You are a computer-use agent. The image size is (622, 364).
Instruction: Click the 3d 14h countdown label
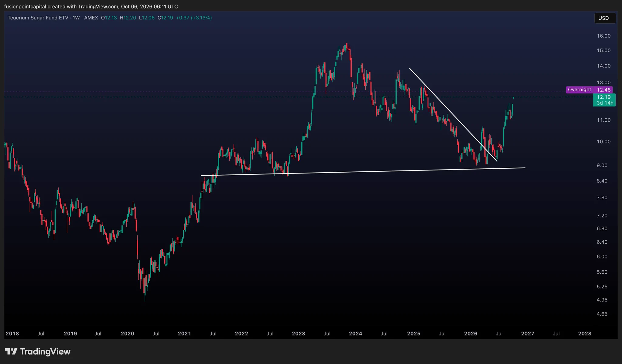tap(605, 103)
